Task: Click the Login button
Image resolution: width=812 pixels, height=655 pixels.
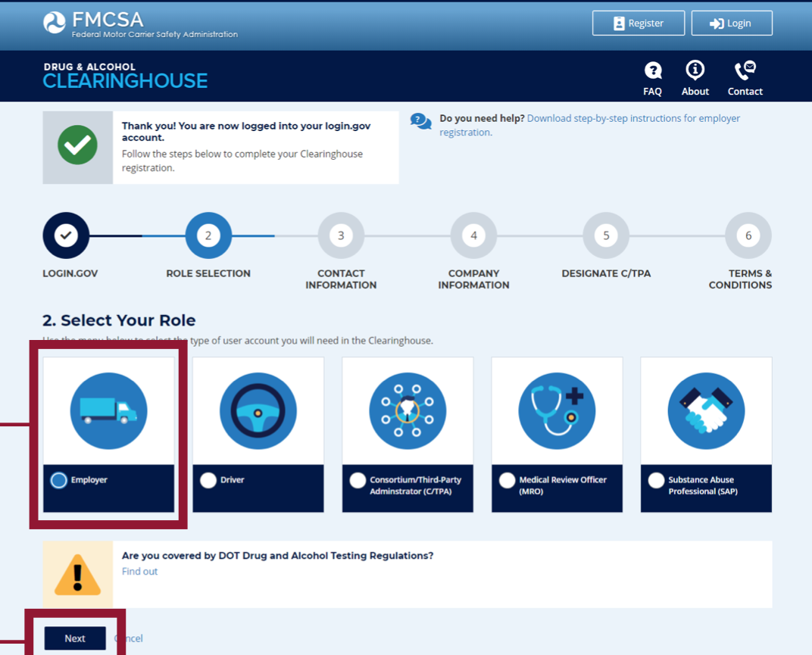Action: tap(731, 23)
